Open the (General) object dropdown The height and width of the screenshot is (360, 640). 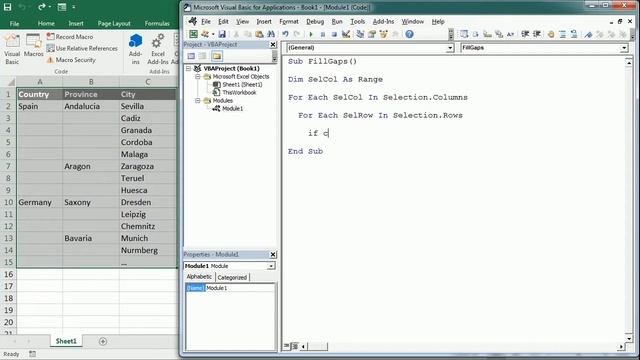(450, 48)
